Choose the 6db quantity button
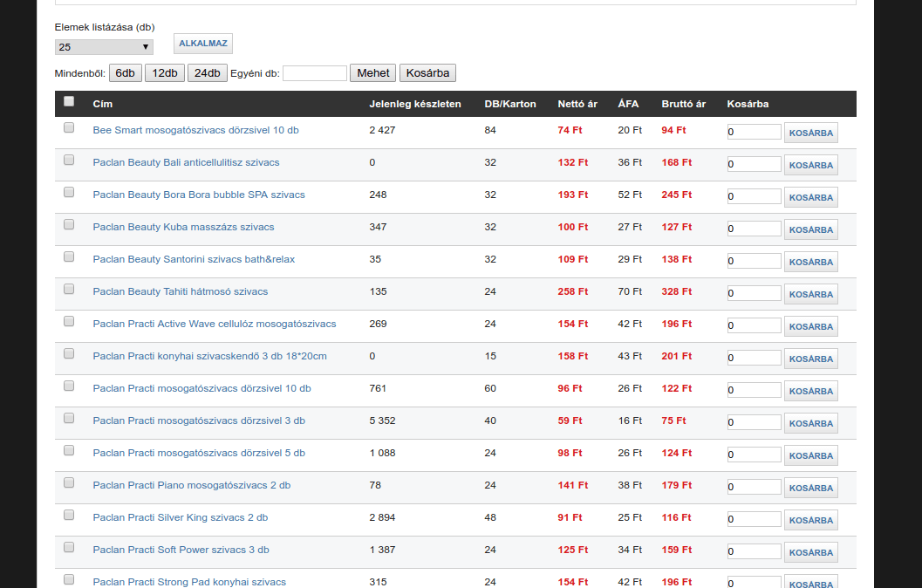Screen dimensions: 922x588 (126, 73)
